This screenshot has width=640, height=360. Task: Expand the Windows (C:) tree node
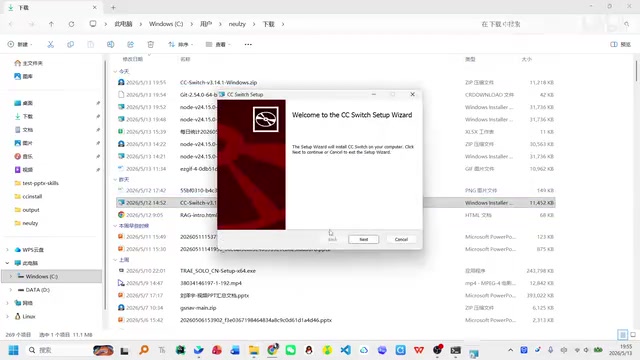click(11, 276)
